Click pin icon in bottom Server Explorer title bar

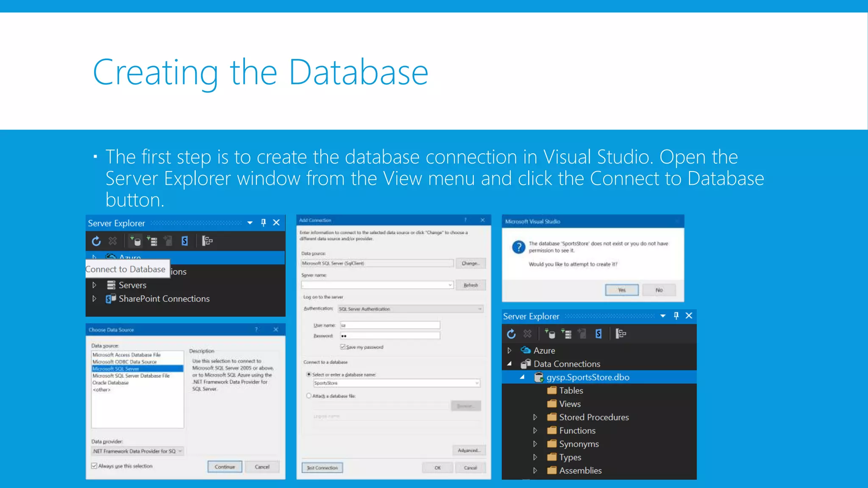click(676, 316)
